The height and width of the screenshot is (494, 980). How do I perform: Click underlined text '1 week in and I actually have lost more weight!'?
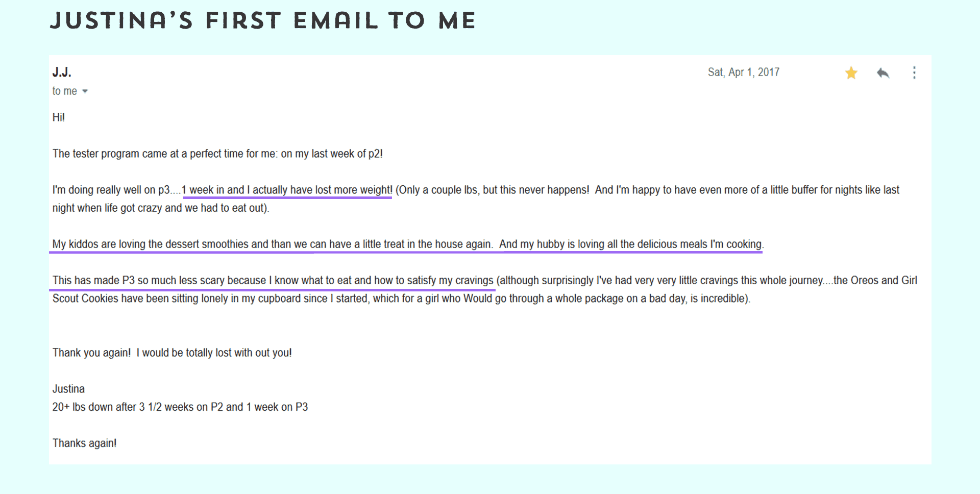[x=287, y=190]
